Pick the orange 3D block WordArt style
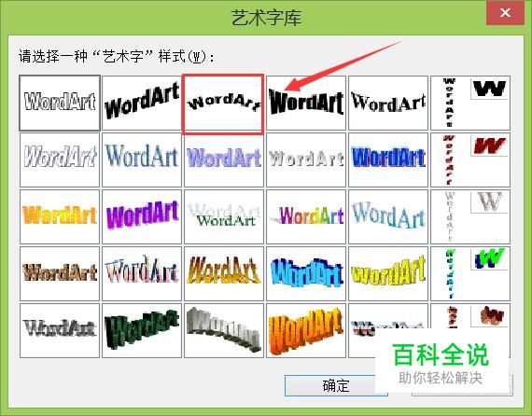 point(306,331)
